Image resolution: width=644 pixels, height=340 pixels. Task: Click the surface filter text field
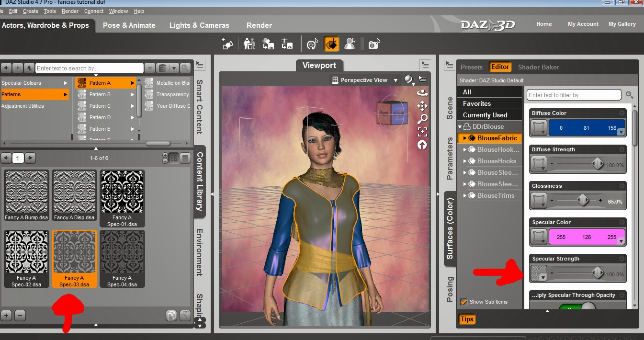pos(574,95)
